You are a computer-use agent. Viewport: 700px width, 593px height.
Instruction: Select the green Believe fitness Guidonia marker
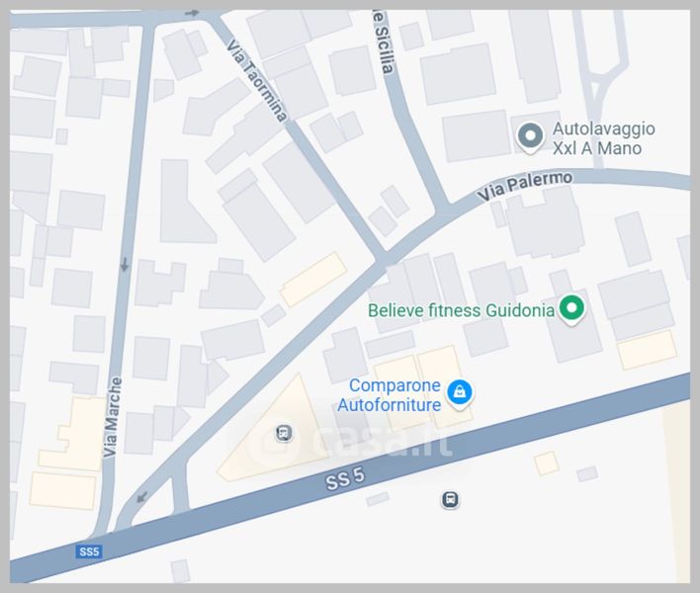pos(571,309)
